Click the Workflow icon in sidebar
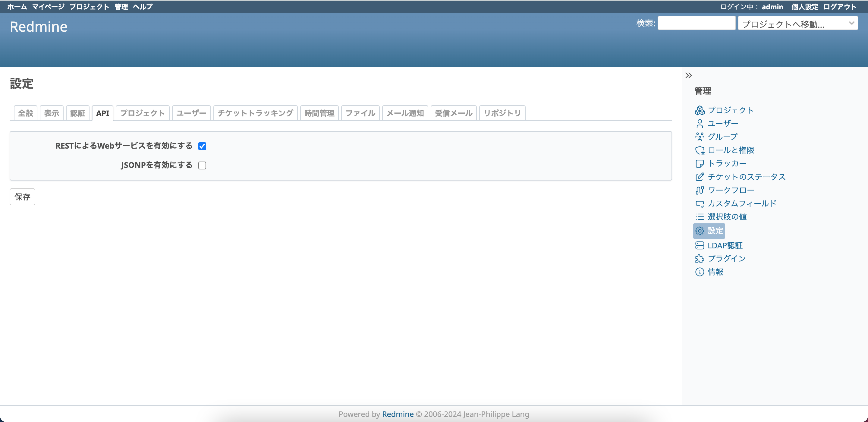The width and height of the screenshot is (868, 422). point(700,191)
